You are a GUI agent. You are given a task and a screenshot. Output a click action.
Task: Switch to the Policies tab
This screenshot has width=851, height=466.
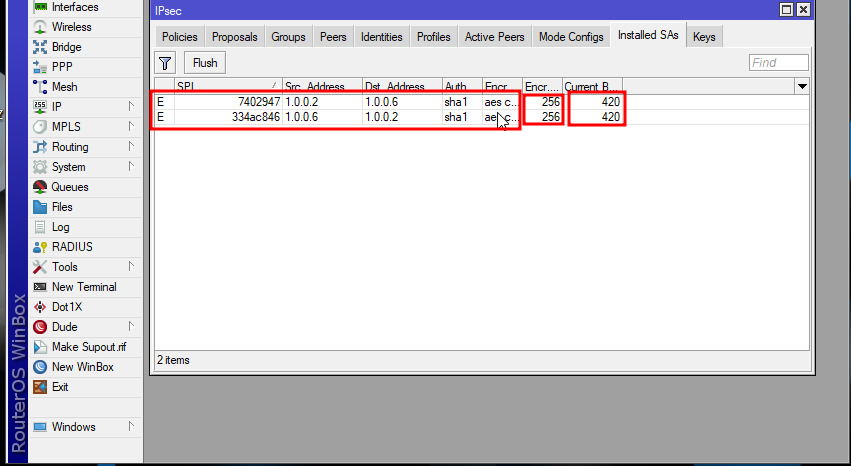tap(179, 37)
